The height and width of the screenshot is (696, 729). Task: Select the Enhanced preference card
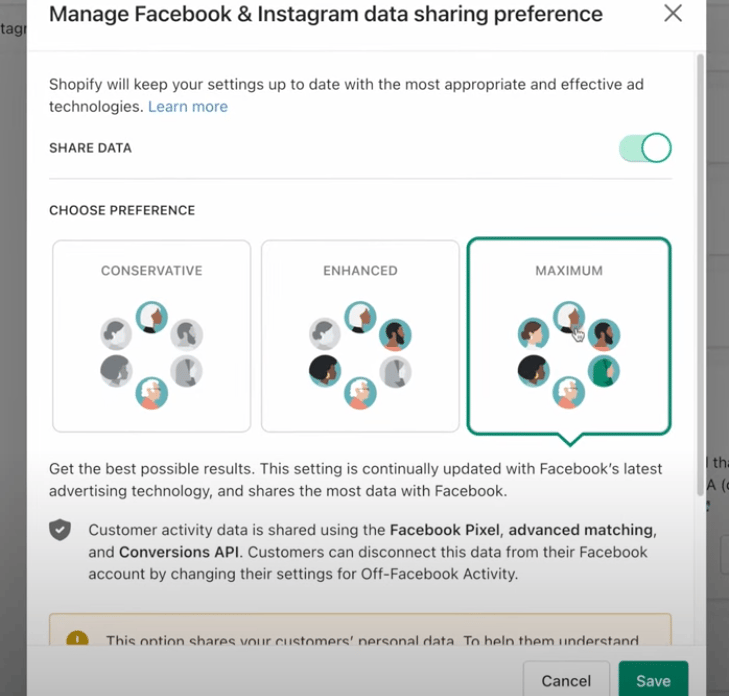(x=360, y=335)
